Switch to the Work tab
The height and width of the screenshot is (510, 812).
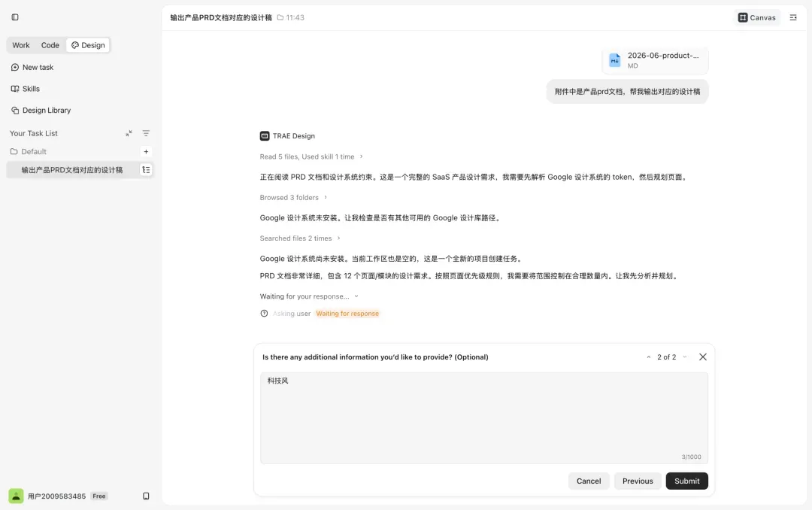(21, 45)
